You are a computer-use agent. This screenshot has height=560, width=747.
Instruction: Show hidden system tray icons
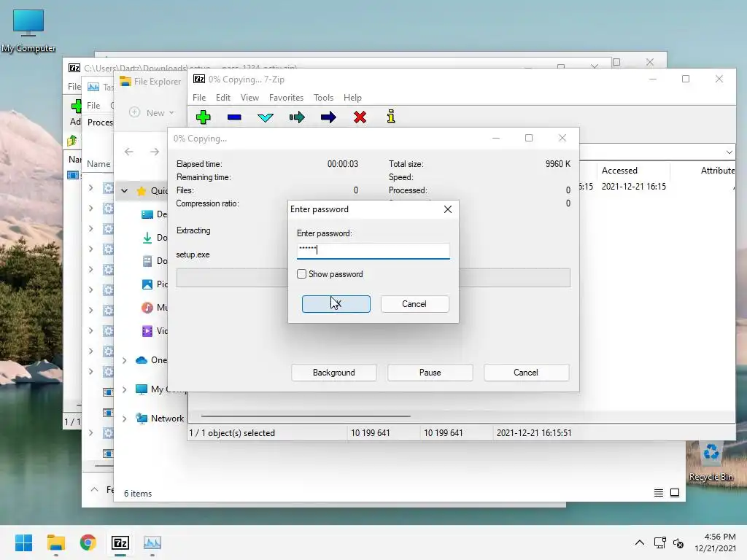640,542
